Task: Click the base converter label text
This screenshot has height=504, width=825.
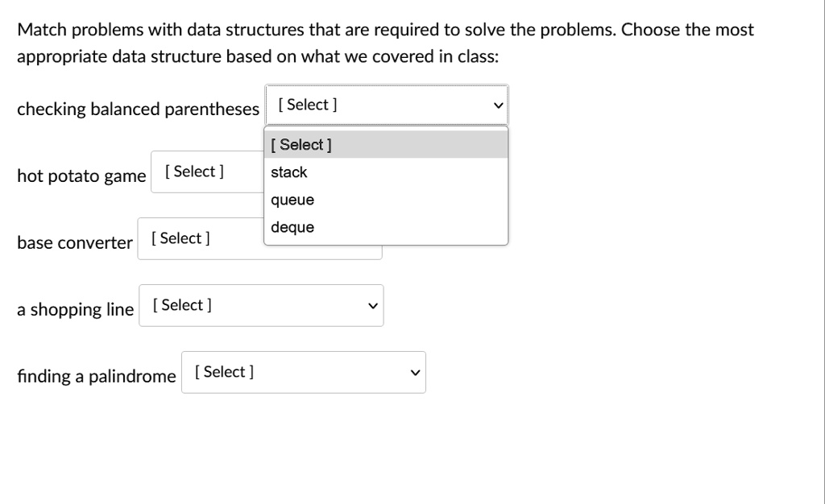Action: (x=75, y=242)
